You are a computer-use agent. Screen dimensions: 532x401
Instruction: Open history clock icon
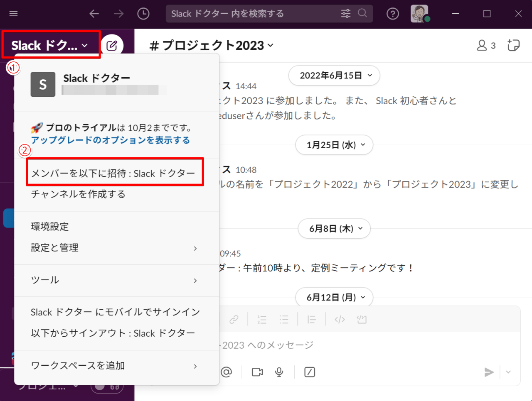click(x=143, y=14)
